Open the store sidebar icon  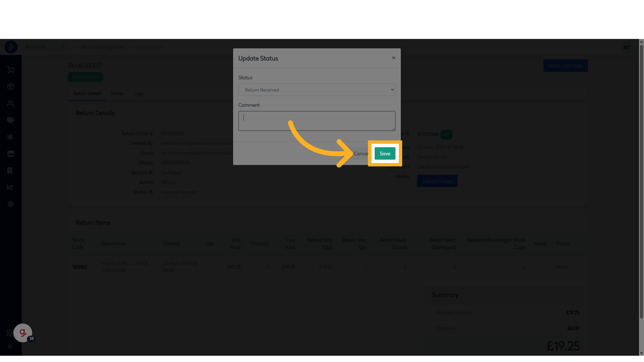(11, 154)
